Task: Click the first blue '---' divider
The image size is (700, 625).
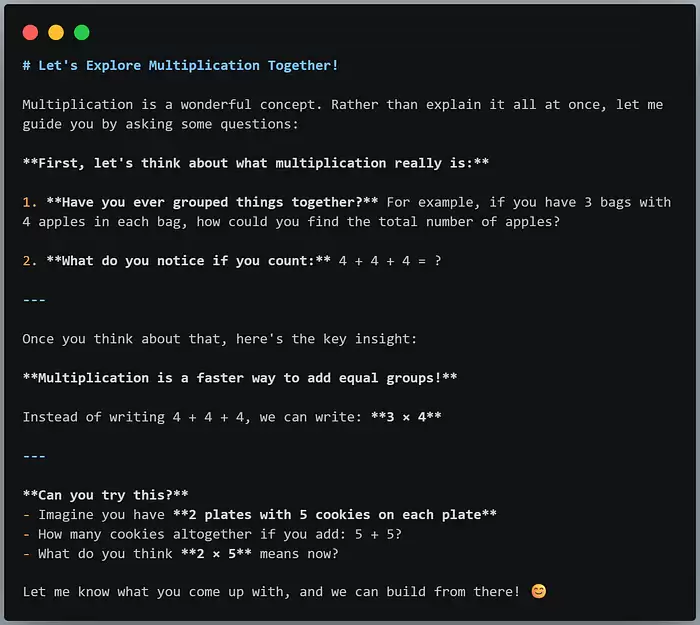Action: pos(34,300)
